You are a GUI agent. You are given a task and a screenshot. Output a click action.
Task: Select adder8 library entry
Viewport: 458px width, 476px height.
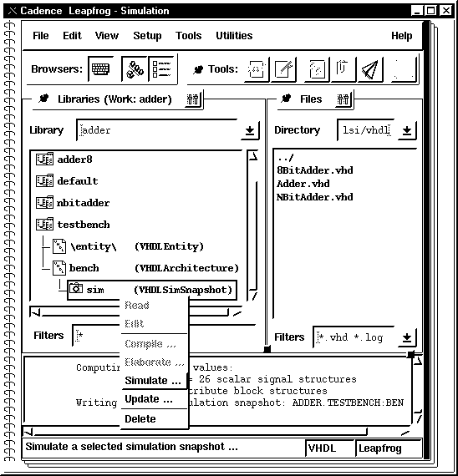(74, 159)
